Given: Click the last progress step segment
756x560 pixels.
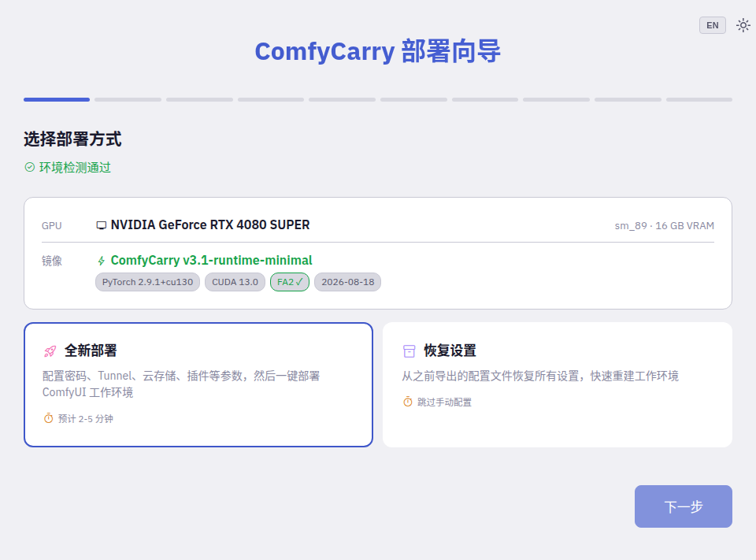Looking at the screenshot, I should click(x=699, y=100).
